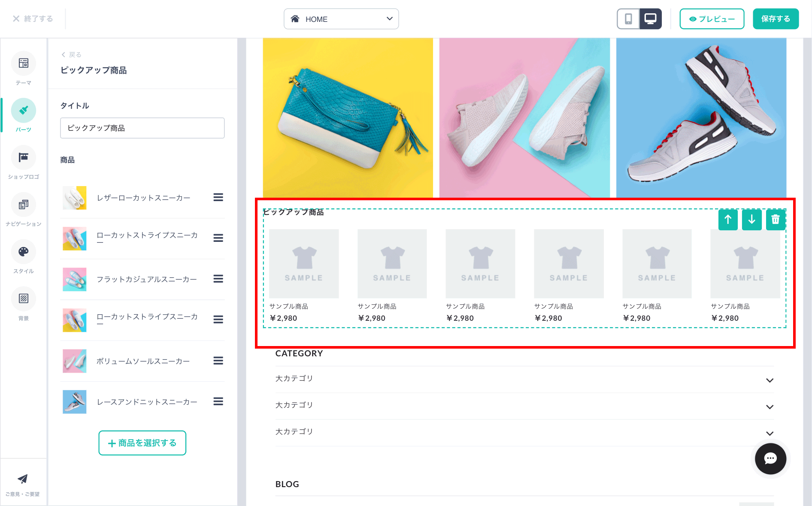Open the ご意見・ご要望 feedback icon
Screen dimensions: 812x506
pos(23,479)
